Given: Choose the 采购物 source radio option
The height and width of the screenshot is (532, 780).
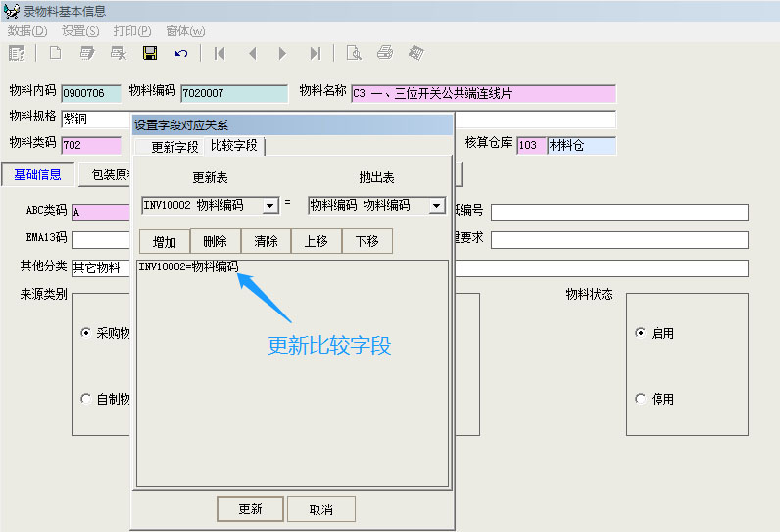Looking at the screenshot, I should (x=86, y=333).
